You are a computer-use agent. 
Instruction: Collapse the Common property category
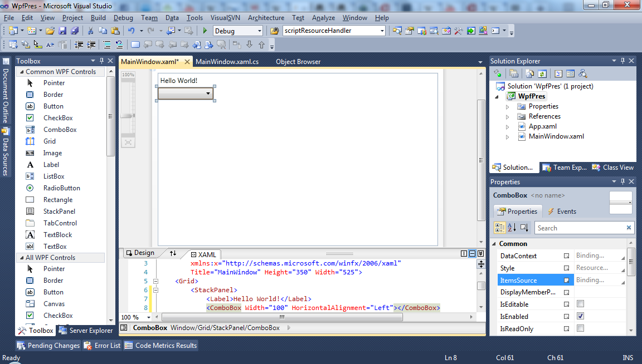pos(494,244)
